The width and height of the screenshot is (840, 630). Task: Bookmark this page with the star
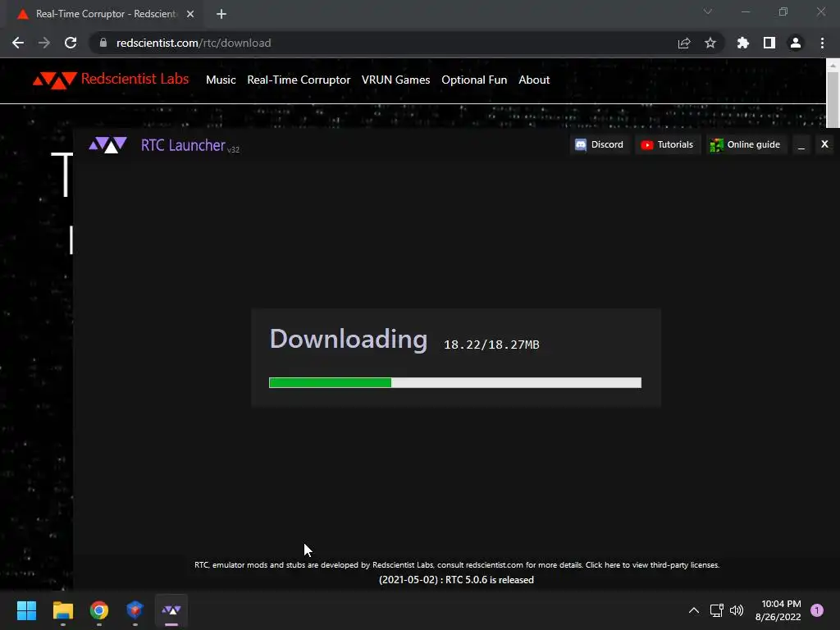tap(710, 43)
